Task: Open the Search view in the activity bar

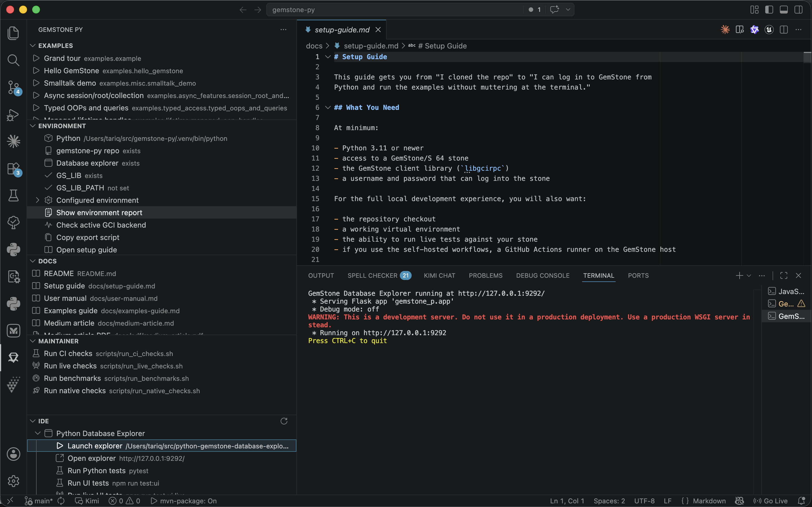Action: click(x=14, y=60)
